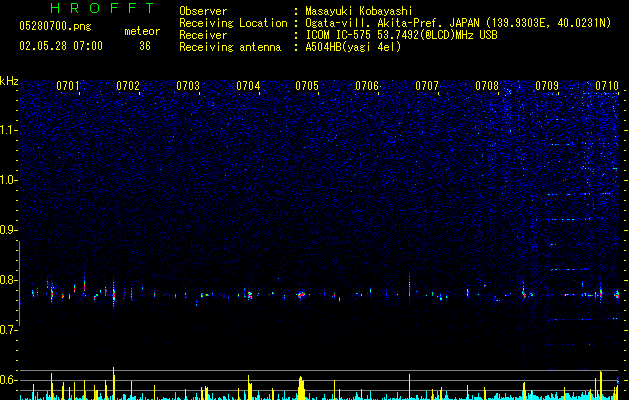Click the gray vertical bar beside 0.8 label

(20, 283)
